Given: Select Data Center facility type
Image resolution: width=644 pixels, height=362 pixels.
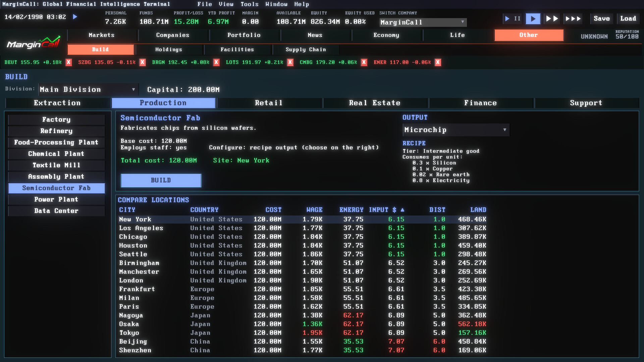Looking at the screenshot, I should 56,211.
